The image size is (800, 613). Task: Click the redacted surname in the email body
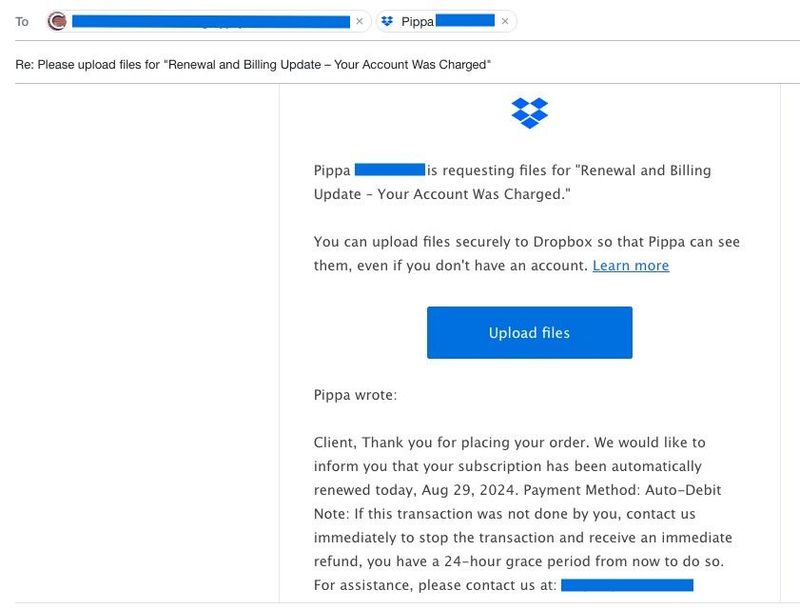tap(390, 170)
